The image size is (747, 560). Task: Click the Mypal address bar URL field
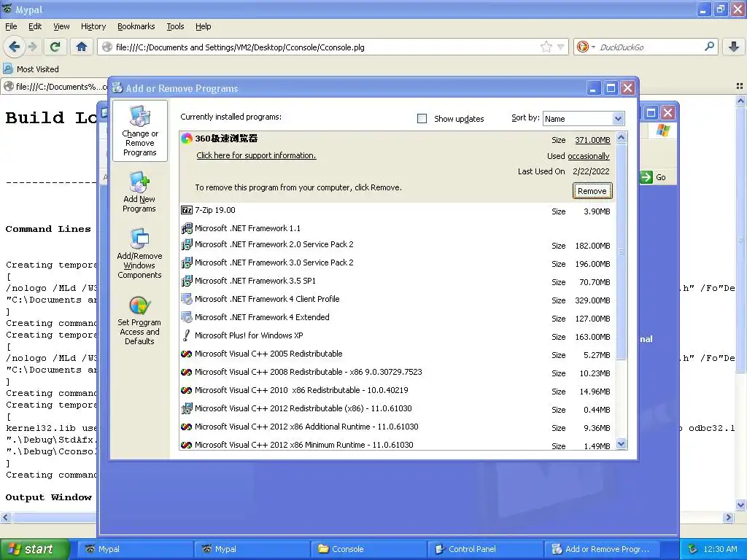[326, 47]
